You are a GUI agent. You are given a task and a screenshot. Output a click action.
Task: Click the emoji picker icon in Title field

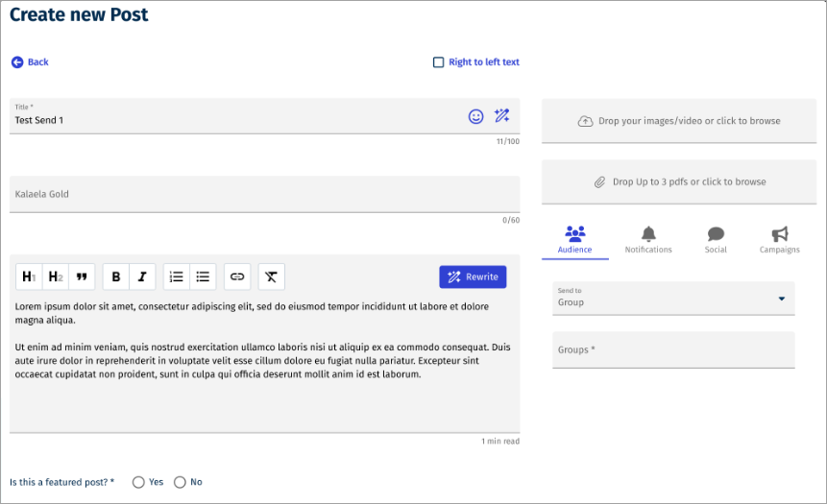[475, 116]
